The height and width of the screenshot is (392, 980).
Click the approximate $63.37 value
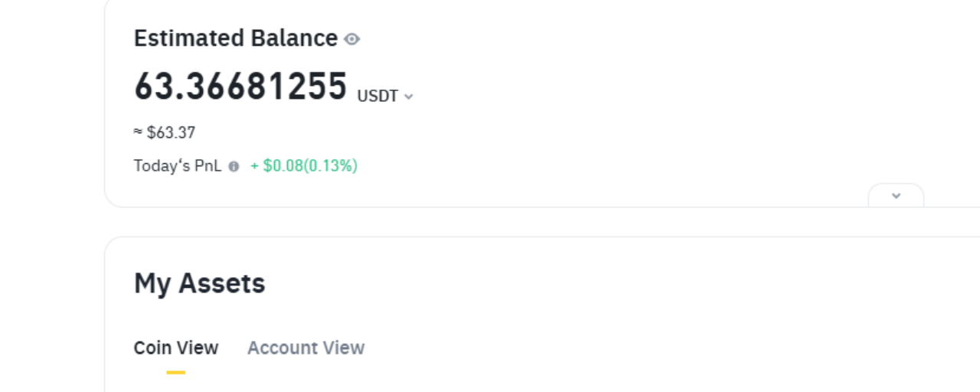171,132
